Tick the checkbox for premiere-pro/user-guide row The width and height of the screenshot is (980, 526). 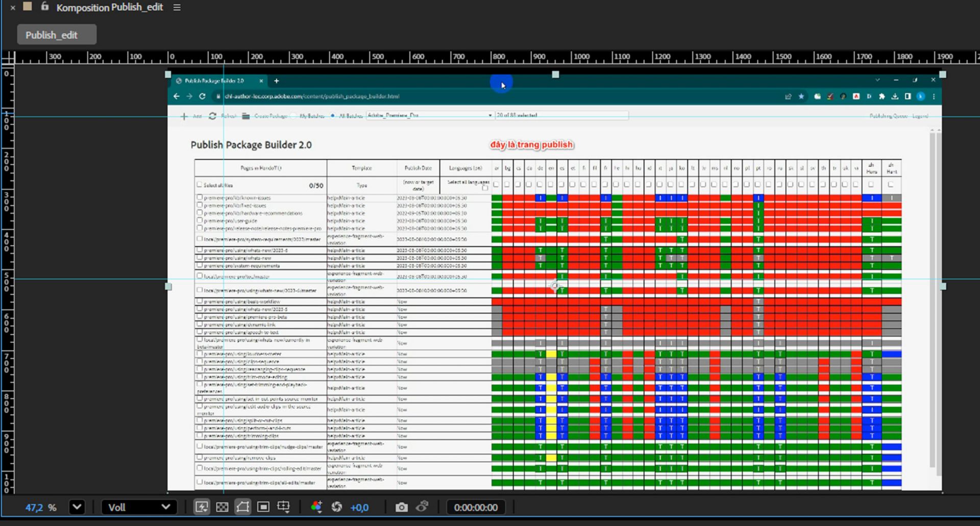[200, 220]
